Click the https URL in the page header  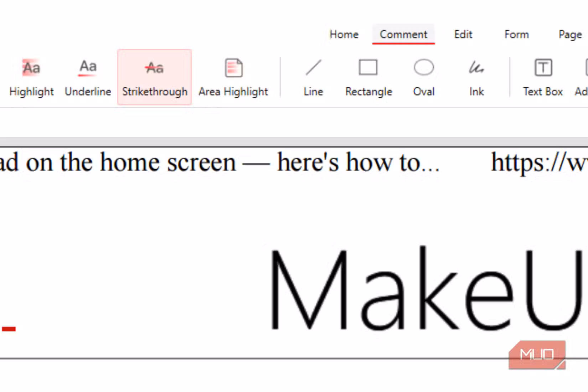(x=540, y=163)
